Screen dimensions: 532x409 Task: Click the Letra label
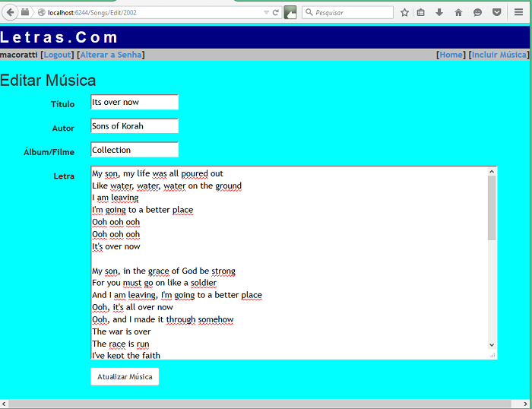(x=64, y=176)
